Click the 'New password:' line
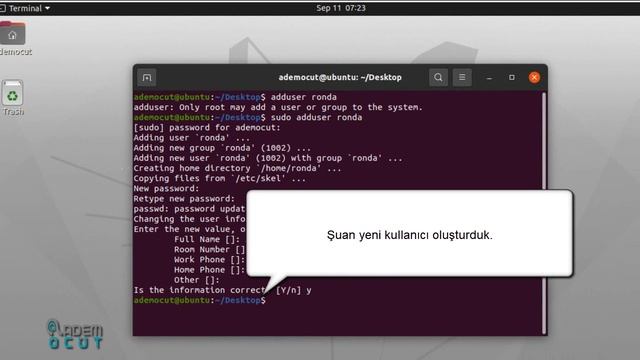The height and width of the screenshot is (360, 640). (166, 189)
